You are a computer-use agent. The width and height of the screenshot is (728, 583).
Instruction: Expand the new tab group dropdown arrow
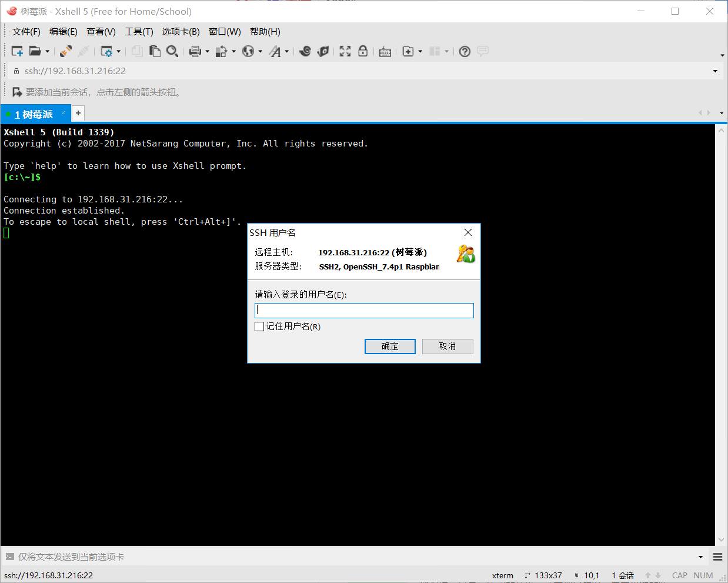pyautogui.click(x=420, y=52)
